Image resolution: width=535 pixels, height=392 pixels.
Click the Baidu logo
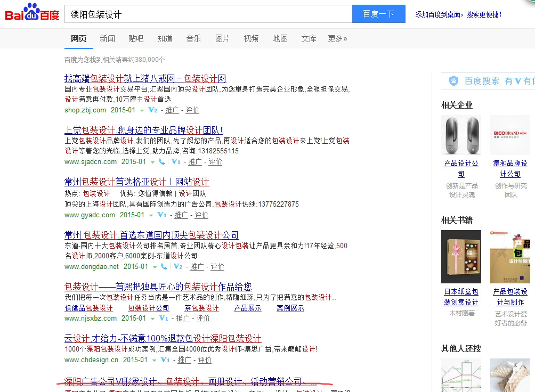tap(32, 12)
